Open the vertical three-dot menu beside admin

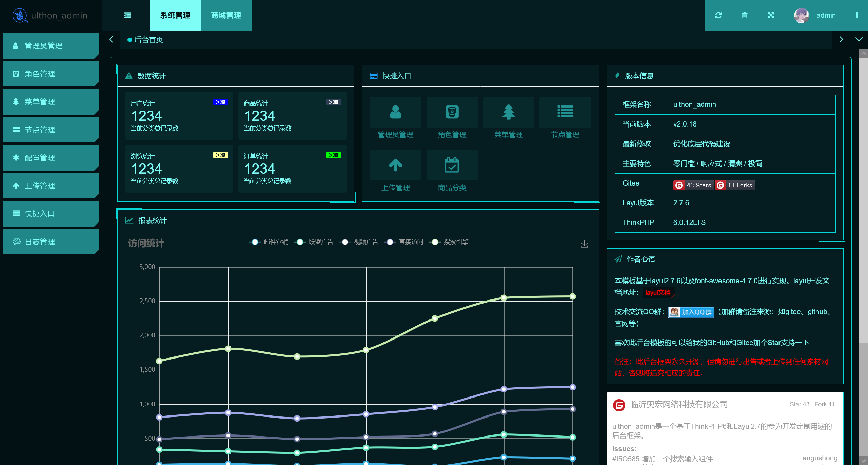click(x=857, y=15)
